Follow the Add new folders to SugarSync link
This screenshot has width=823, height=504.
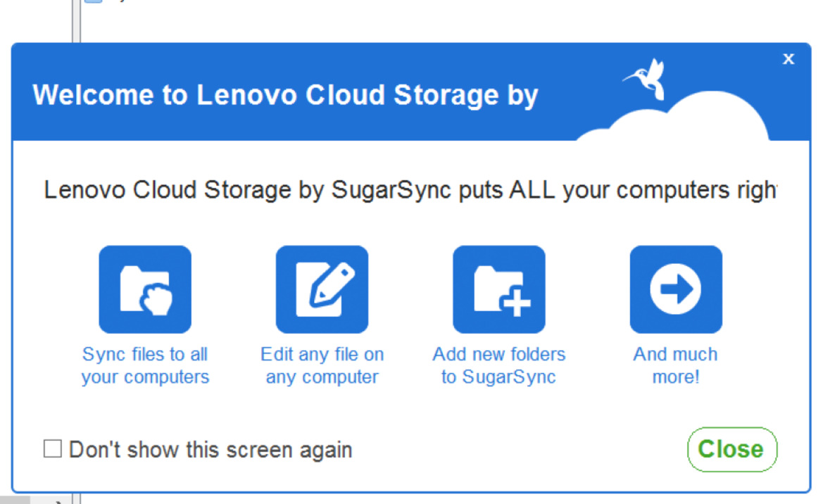tap(498, 365)
